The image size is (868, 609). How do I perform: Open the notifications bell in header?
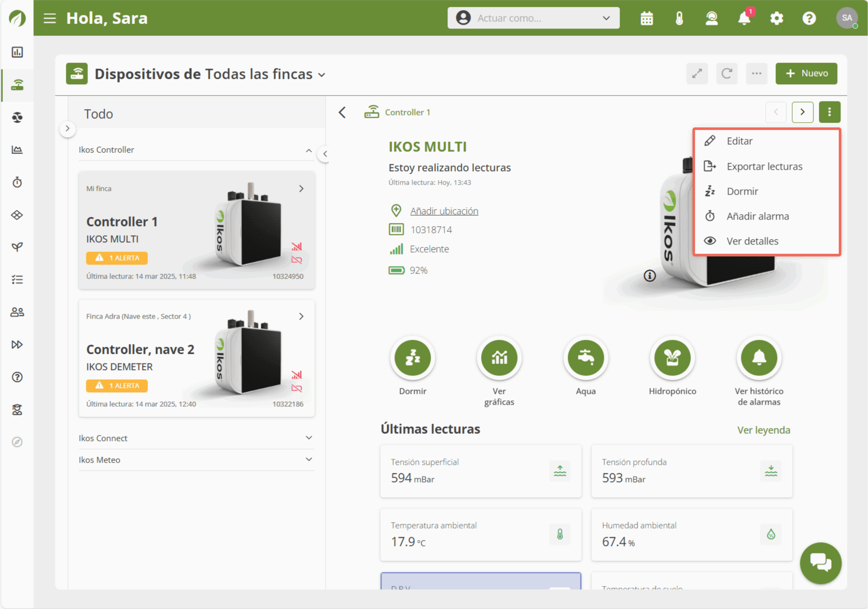tap(744, 18)
